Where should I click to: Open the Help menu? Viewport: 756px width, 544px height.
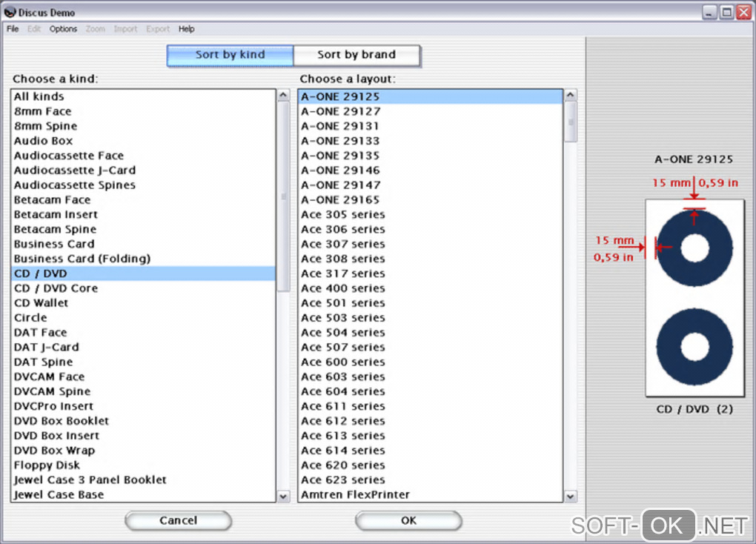[187, 29]
